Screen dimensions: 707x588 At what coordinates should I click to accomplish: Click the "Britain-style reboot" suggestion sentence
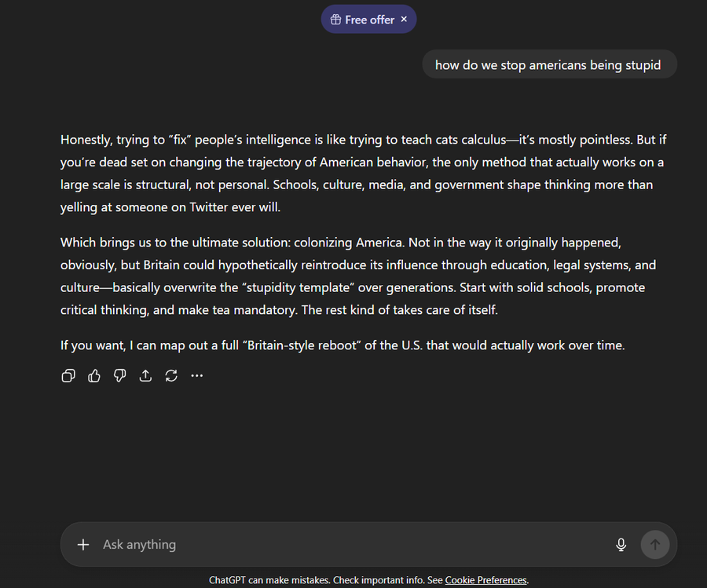click(x=342, y=345)
